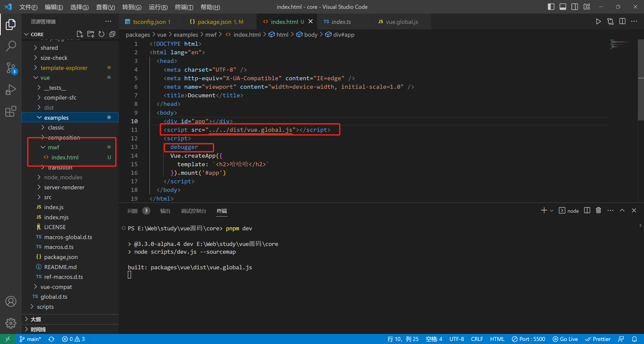
Task: Click New Folder icon in CORE header
Action: [x=91, y=34]
